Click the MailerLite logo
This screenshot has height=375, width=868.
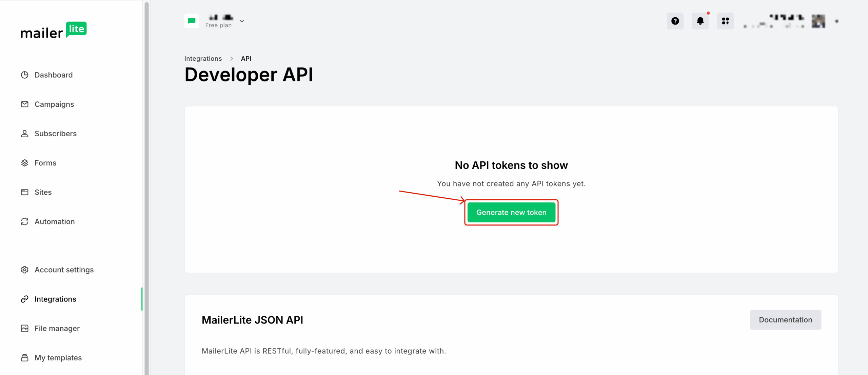coord(54,30)
